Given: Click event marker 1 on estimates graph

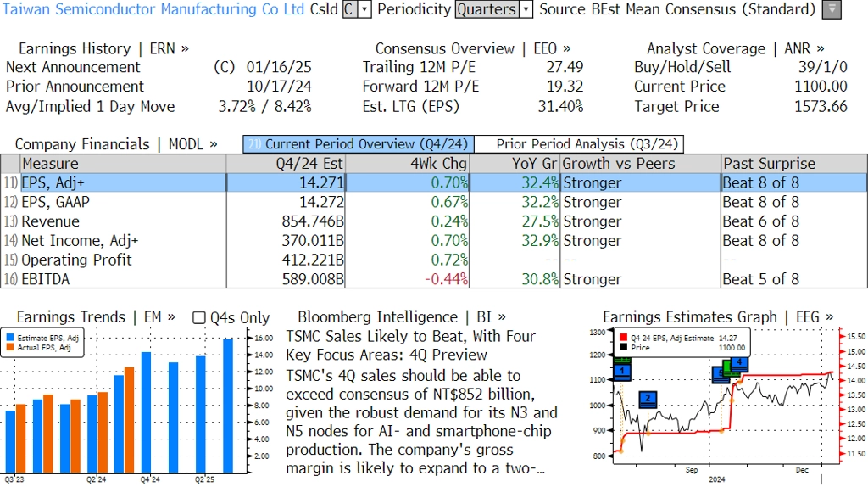Looking at the screenshot, I should coord(622,372).
